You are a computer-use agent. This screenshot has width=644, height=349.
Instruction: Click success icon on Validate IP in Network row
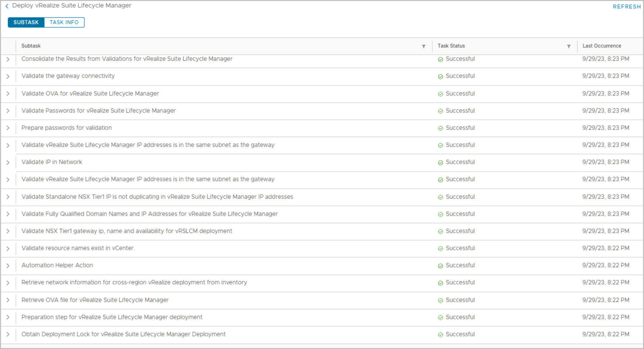[440, 163]
